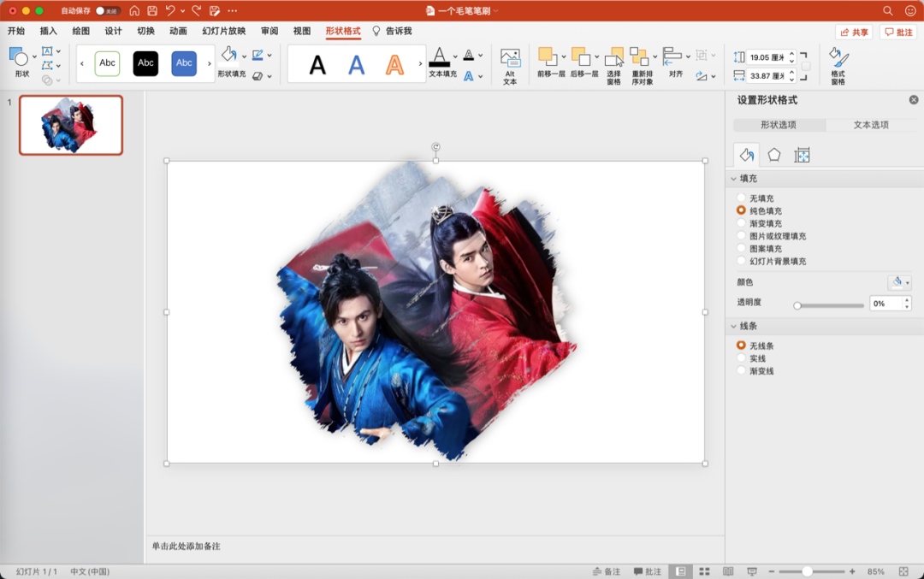
Task: Select the 实线 radio option
Action: click(x=741, y=358)
